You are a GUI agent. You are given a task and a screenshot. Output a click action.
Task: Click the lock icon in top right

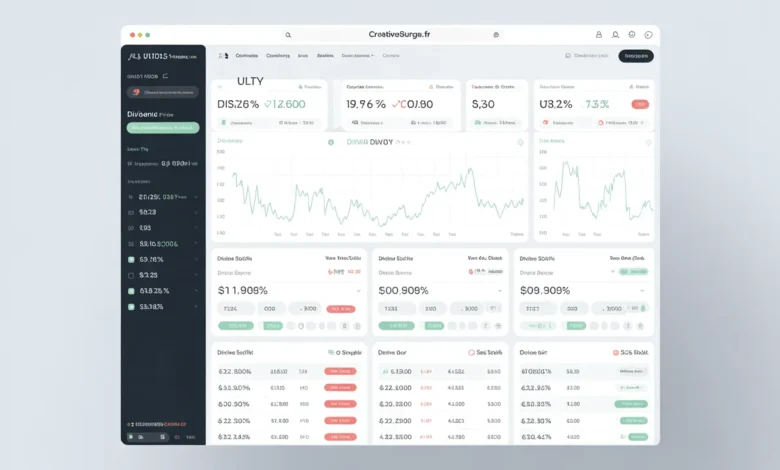click(x=599, y=35)
